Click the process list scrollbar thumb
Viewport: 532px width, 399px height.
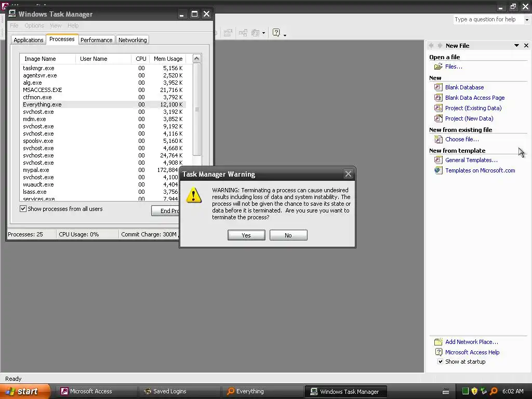click(197, 109)
